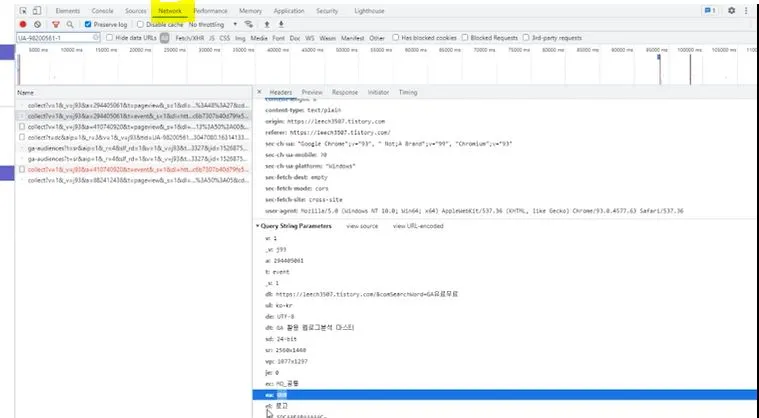This screenshot has width=759, height=418.
Task: Close the request details pane
Action: click(259, 91)
